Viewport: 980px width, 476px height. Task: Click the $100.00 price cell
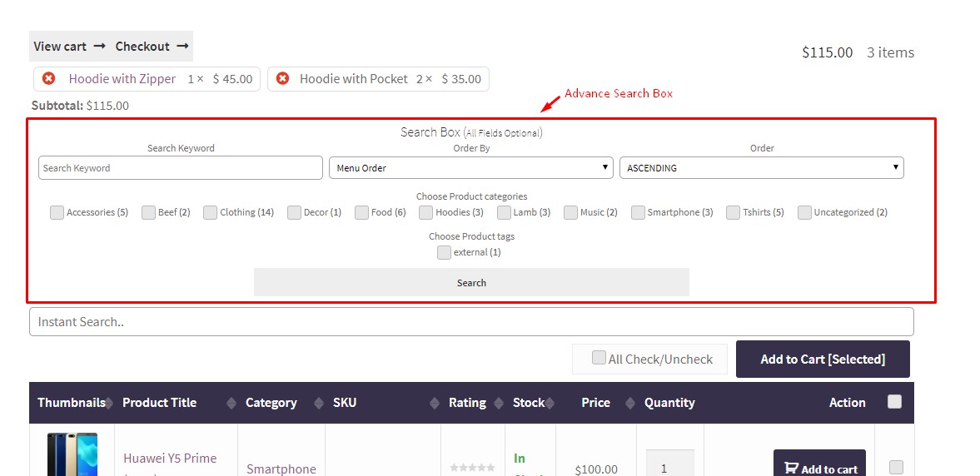pos(596,469)
